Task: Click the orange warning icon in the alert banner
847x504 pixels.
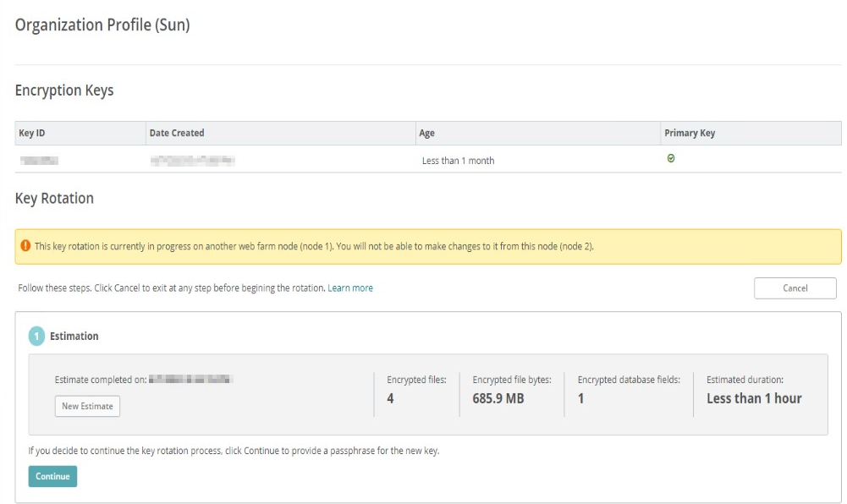Action: 25,245
